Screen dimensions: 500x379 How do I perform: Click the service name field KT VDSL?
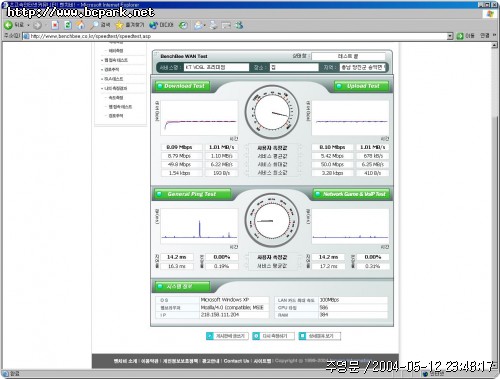click(216, 67)
